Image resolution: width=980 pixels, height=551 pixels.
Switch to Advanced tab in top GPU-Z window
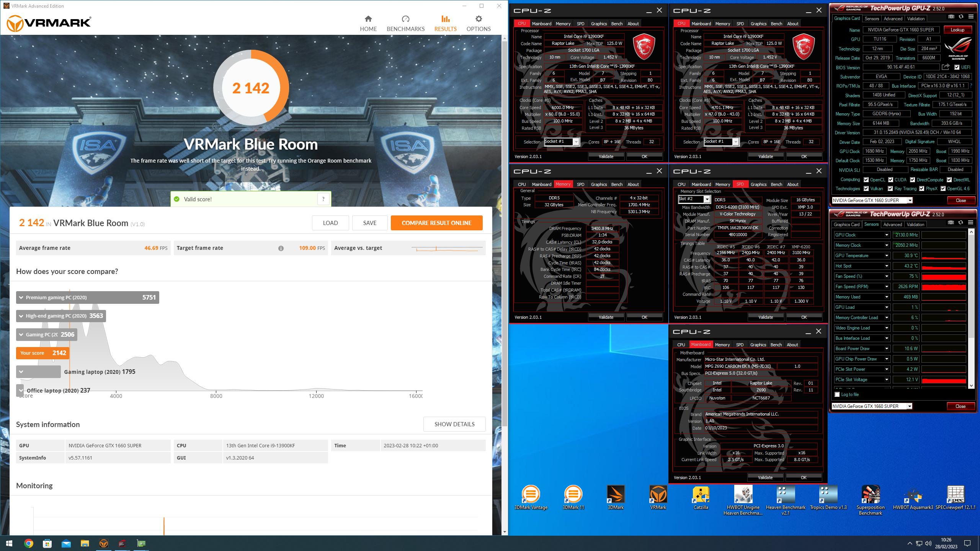pos(893,19)
